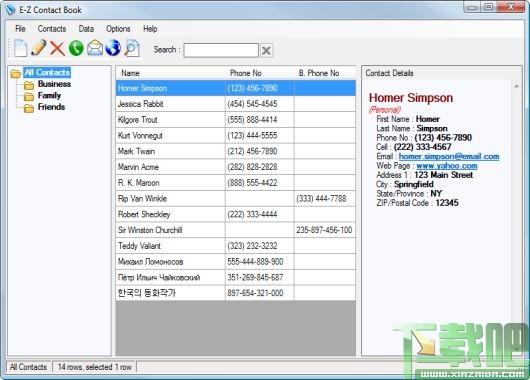Open the homer.simpson@email.com link

click(x=449, y=156)
